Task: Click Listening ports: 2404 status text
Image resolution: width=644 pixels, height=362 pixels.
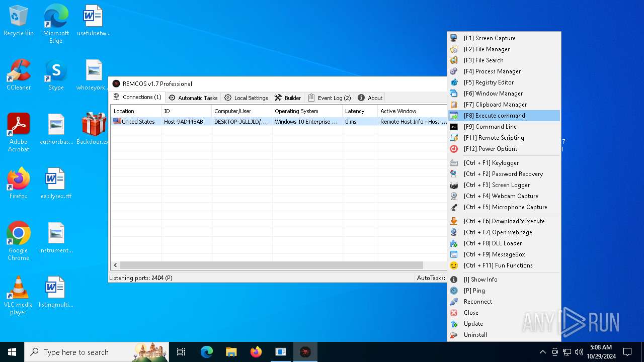Action: 141,278
